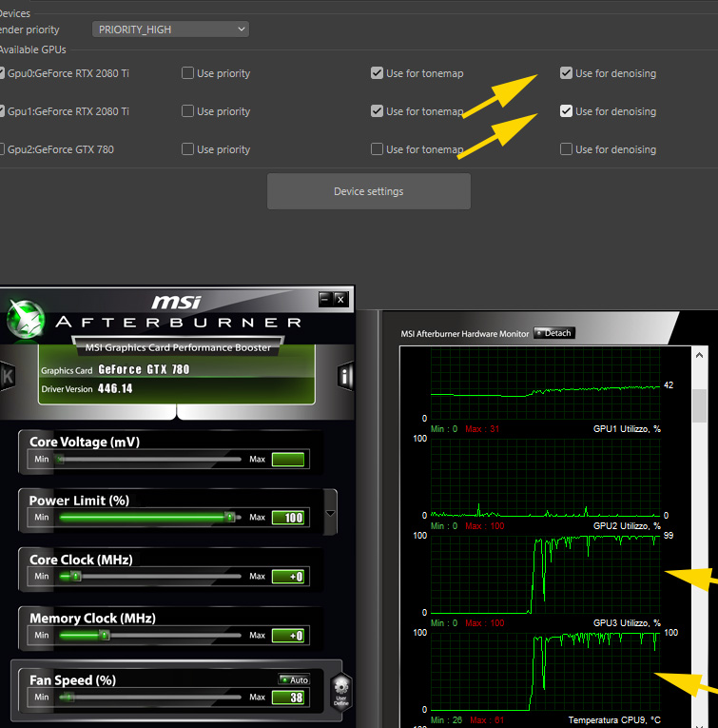Adjust the Memory Clock slider handle
Screen dimensions: 718x728
click(x=105, y=635)
